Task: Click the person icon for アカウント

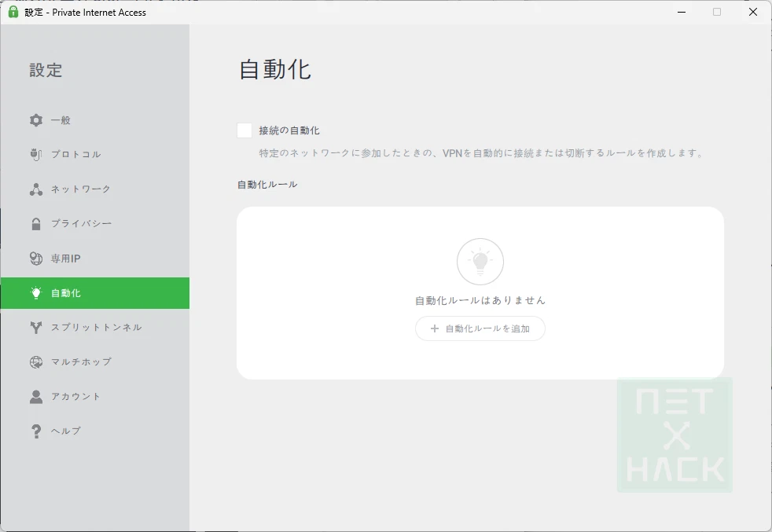Action: pyautogui.click(x=36, y=397)
